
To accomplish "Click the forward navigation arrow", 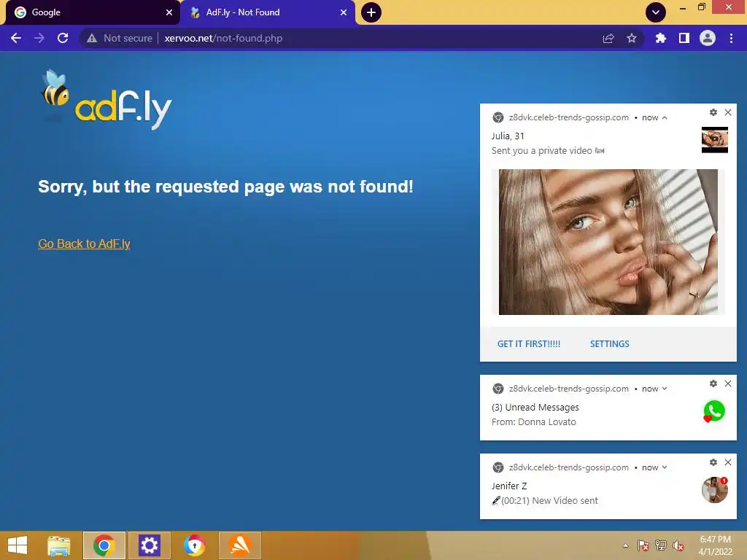I will (39, 38).
